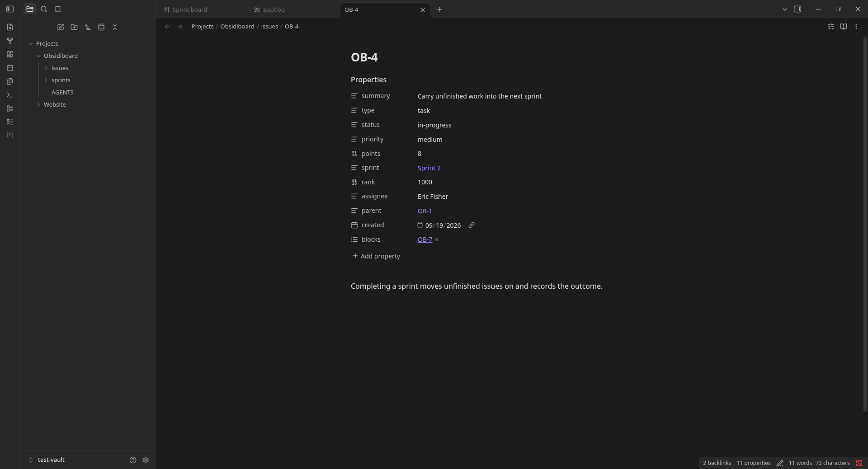Remove OB-7 from the blocks property

pyautogui.click(x=437, y=239)
